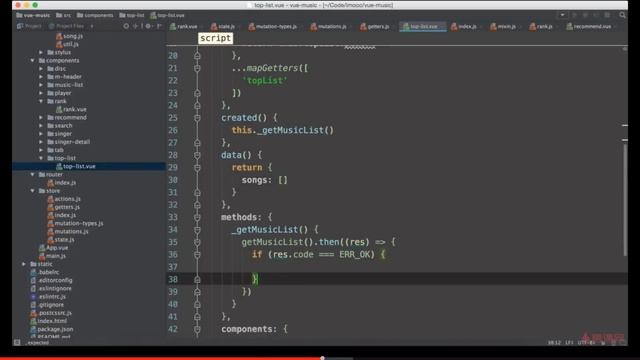The image size is (640, 360).
Task: Select index.html in project tree
Action: pyautogui.click(x=49, y=321)
